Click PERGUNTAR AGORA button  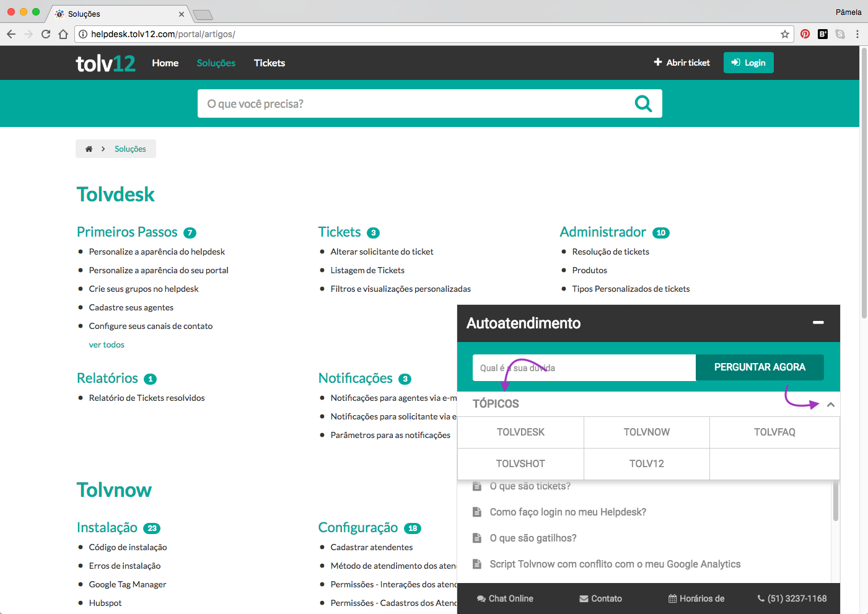(x=760, y=367)
